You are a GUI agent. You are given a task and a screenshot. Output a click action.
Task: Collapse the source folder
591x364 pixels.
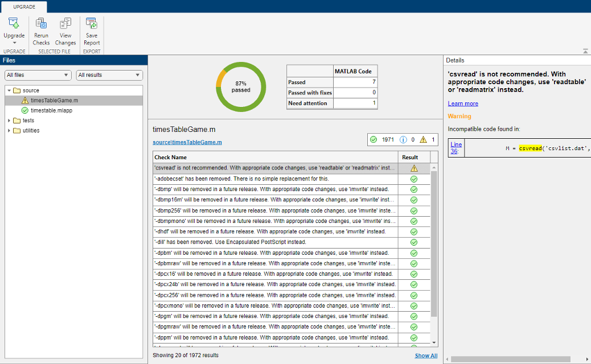coord(10,89)
